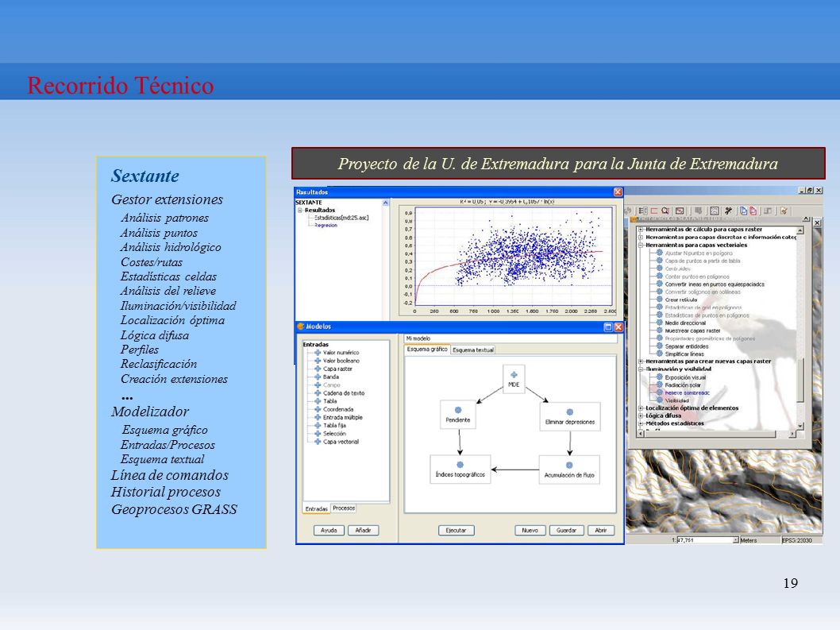The height and width of the screenshot is (630, 840).
Task: Click the magnifier zoom icon in the toolbar
Action: [665, 211]
